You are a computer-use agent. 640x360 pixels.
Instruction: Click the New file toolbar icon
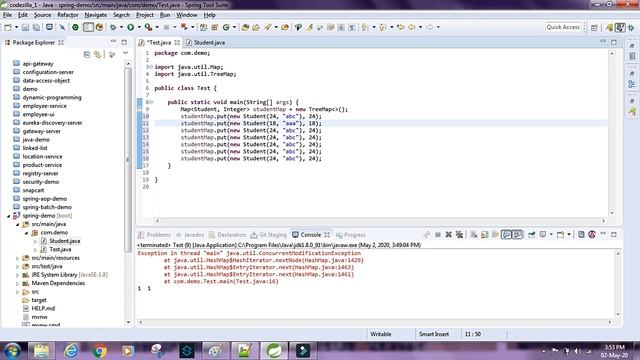pos(8,27)
